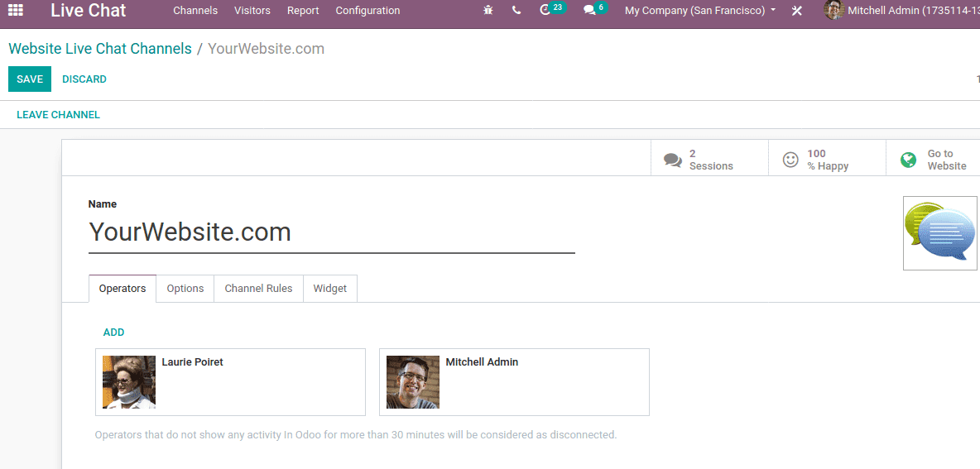The image size is (980, 469).
Task: Switch to the Options tab
Action: (x=185, y=289)
